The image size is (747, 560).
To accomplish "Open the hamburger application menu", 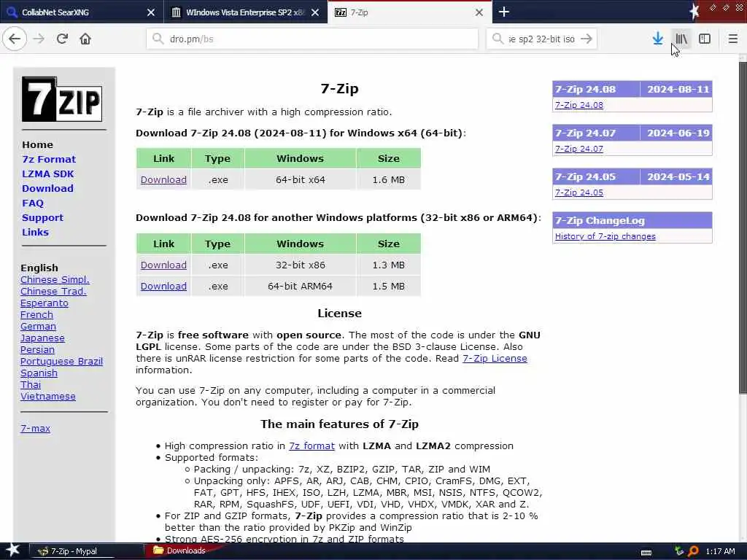I will pos(732,39).
